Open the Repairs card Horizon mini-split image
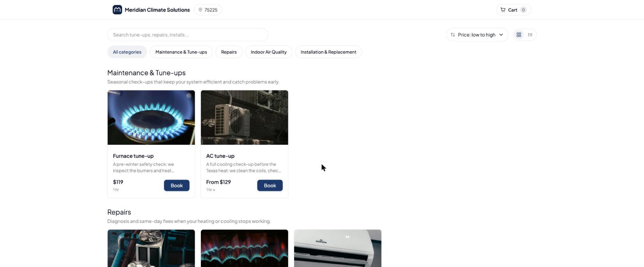644x267 pixels. pos(338,248)
